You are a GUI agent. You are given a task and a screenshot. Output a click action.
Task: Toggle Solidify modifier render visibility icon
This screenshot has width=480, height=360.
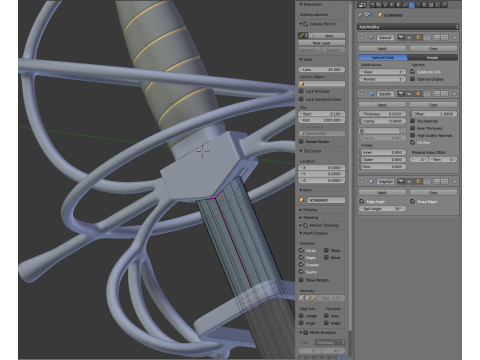[x=401, y=94]
